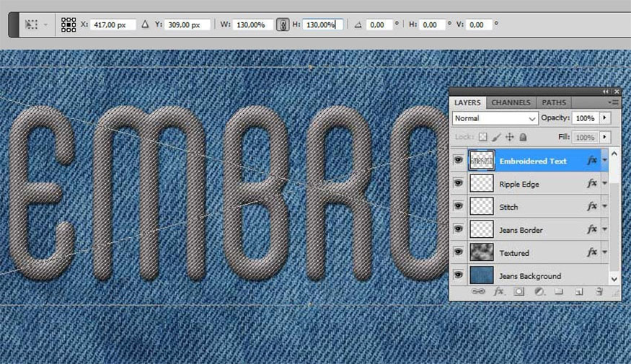Expand effects of Stitch layer
This screenshot has width=631, height=364.
pyautogui.click(x=604, y=208)
